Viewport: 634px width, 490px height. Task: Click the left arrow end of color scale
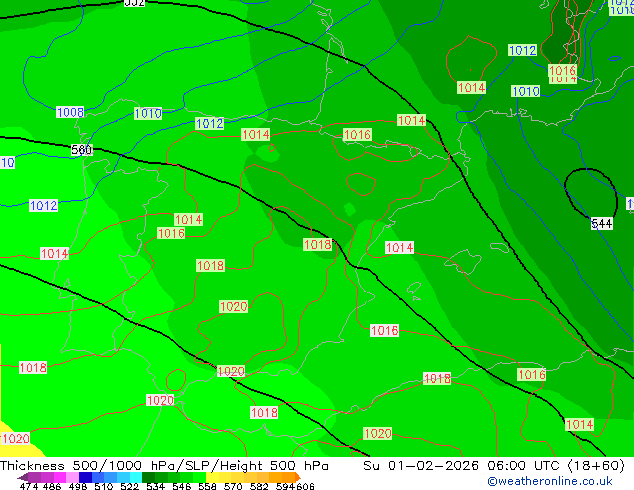click(22, 477)
